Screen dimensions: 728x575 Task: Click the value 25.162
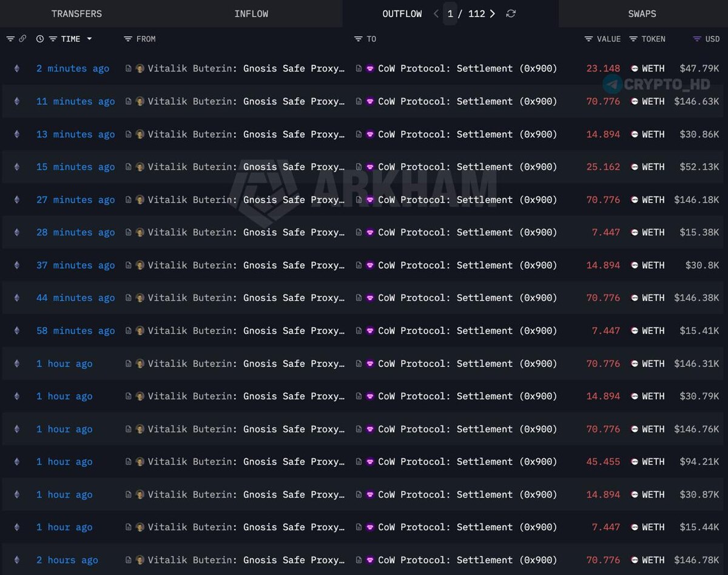point(603,167)
